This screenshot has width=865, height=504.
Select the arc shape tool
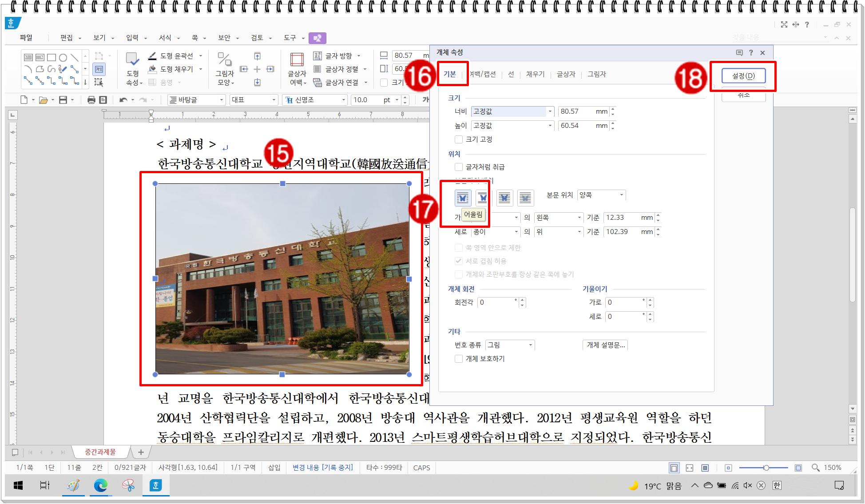click(28, 69)
